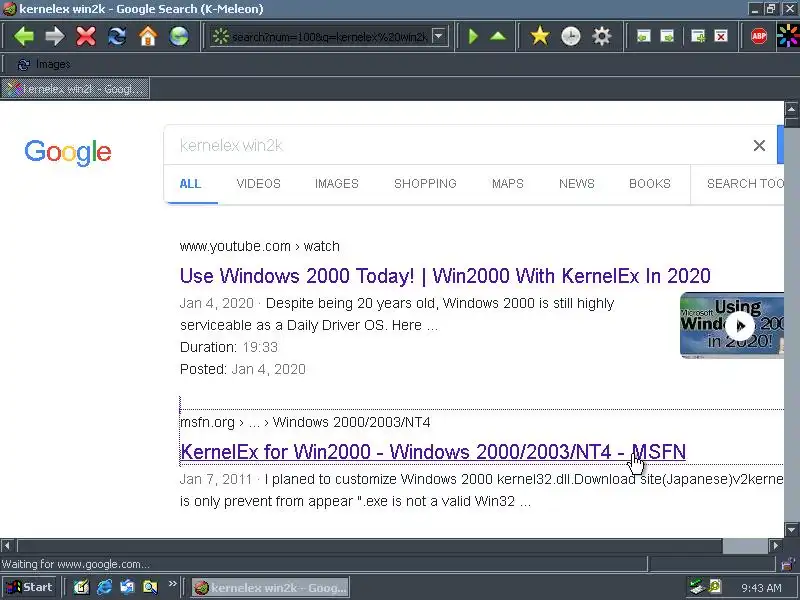Click the Google logo

click(68, 152)
